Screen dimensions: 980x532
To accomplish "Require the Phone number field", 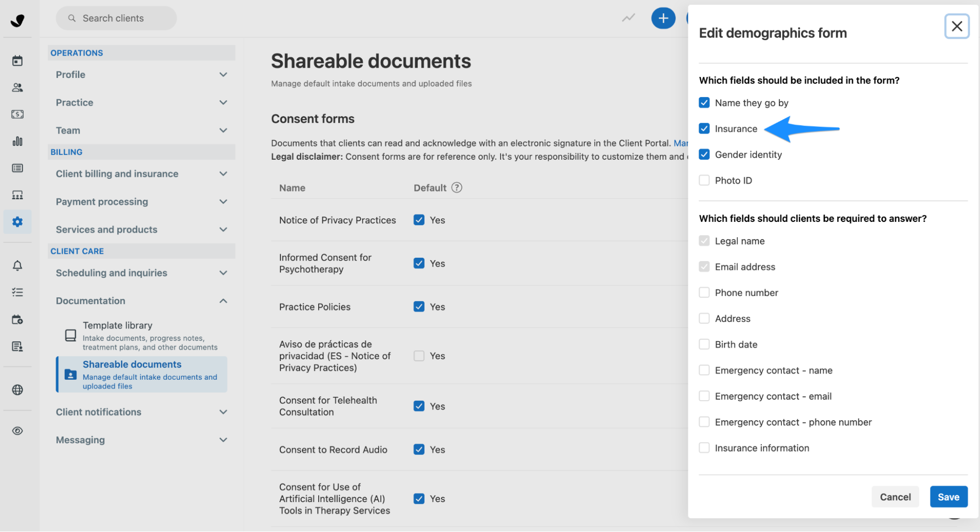I will 704,292.
